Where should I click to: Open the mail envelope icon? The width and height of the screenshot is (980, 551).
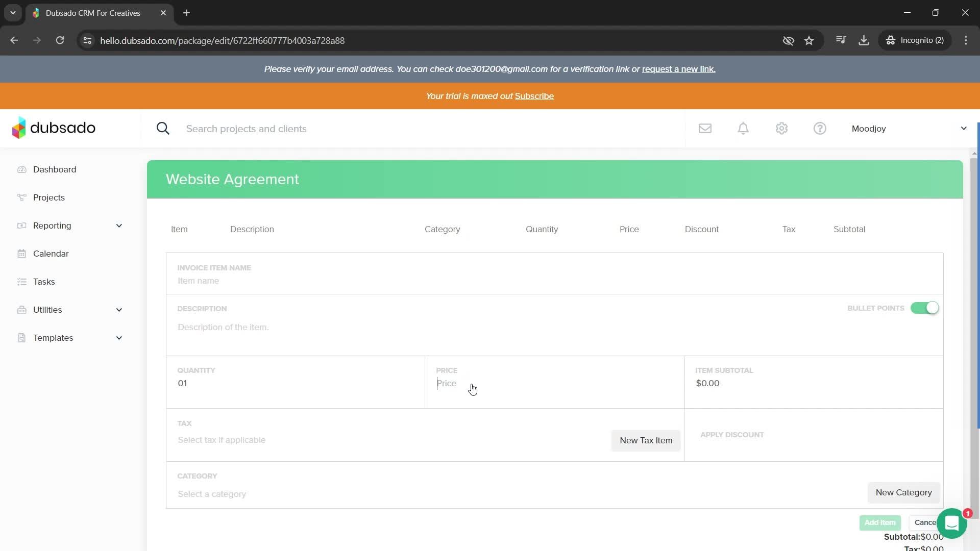pyautogui.click(x=705, y=129)
